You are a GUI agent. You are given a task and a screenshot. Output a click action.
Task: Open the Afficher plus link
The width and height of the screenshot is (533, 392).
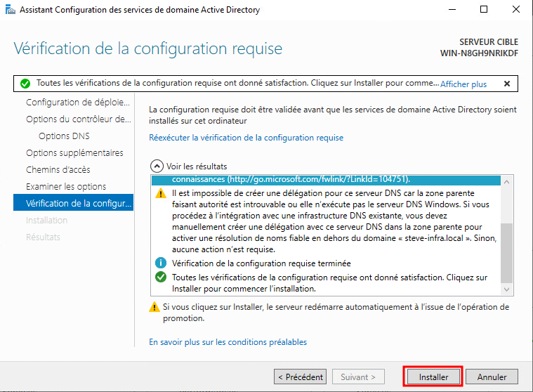[x=463, y=84]
